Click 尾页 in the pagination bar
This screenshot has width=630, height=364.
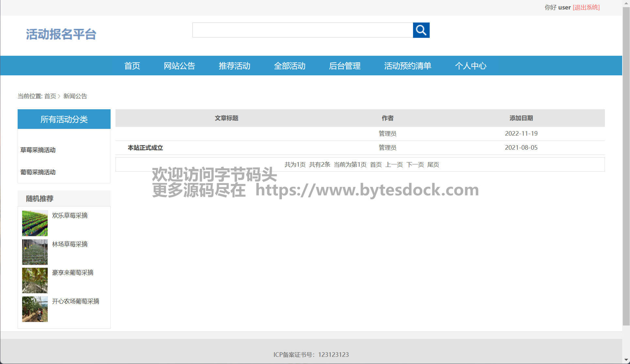pos(433,165)
